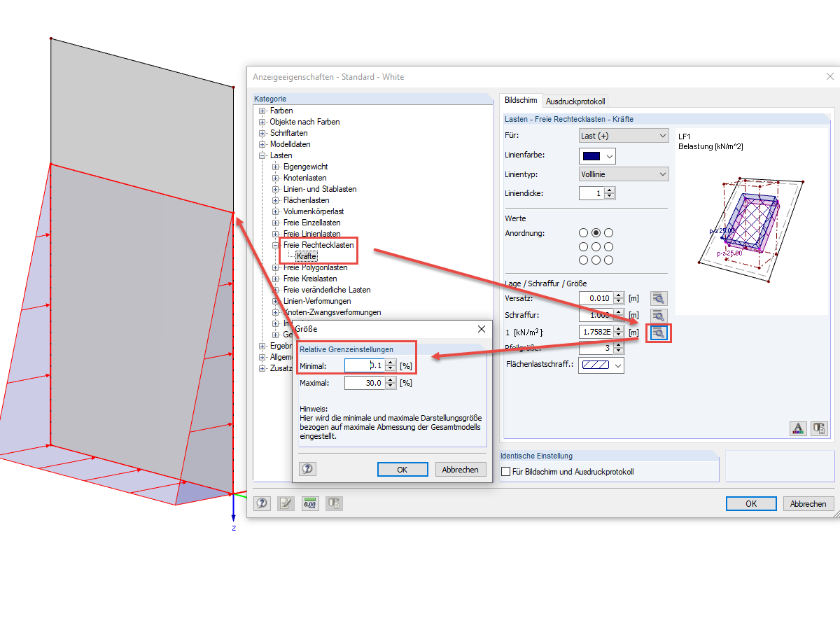Click the edit comment icon at dialog bottom

286,503
